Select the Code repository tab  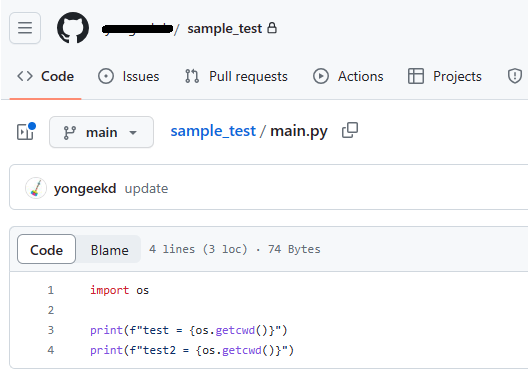[x=45, y=76]
